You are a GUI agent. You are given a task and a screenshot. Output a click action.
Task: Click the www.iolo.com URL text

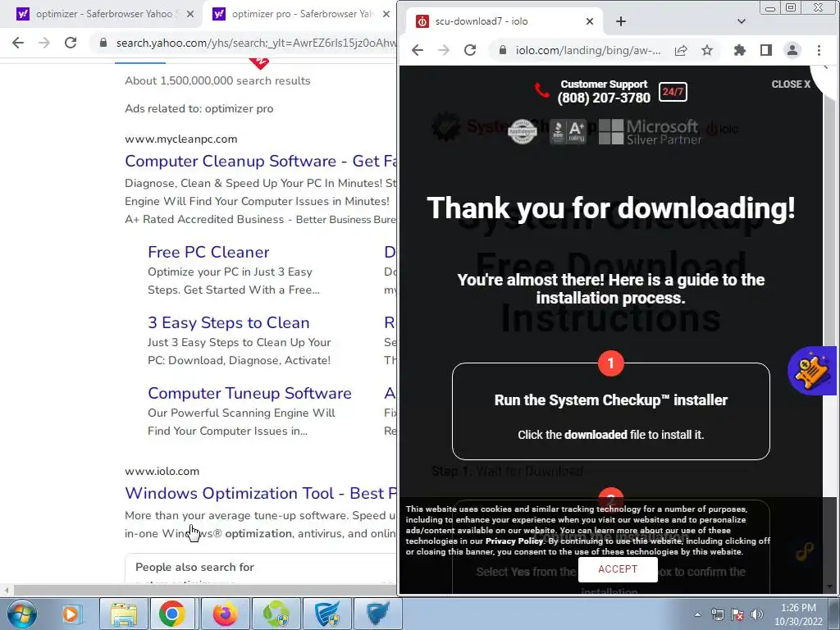pos(162,472)
